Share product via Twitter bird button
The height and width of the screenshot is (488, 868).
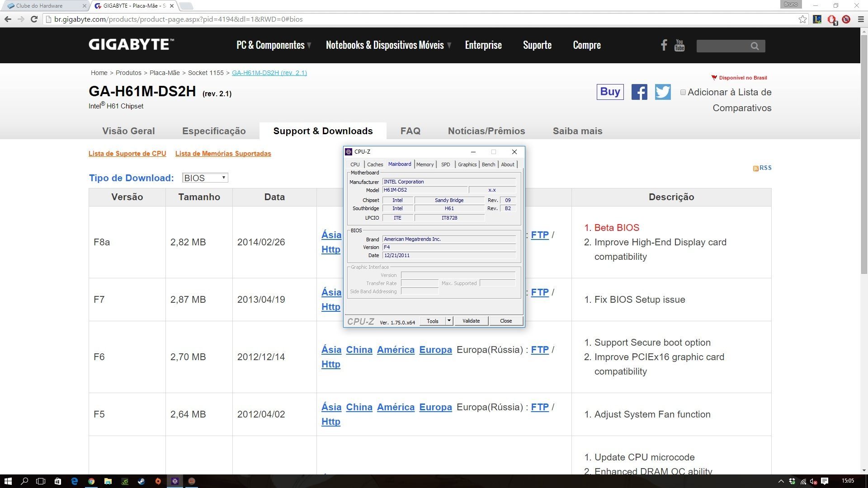click(x=663, y=92)
